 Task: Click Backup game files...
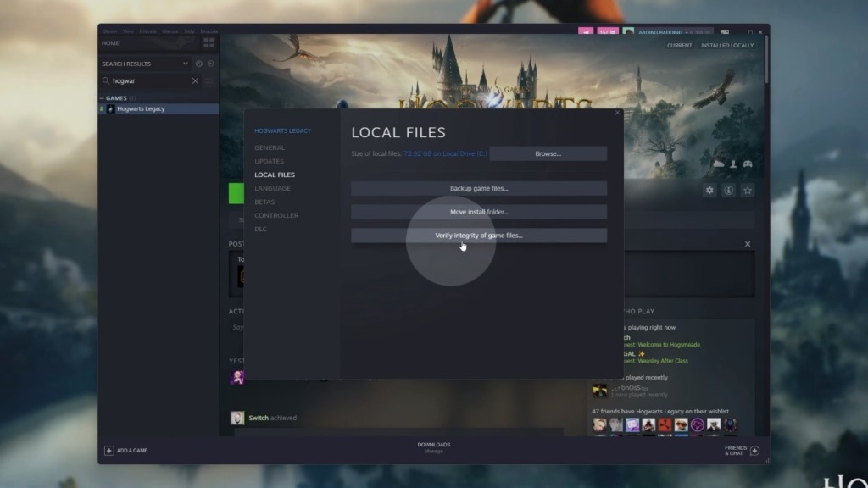pyautogui.click(x=479, y=188)
